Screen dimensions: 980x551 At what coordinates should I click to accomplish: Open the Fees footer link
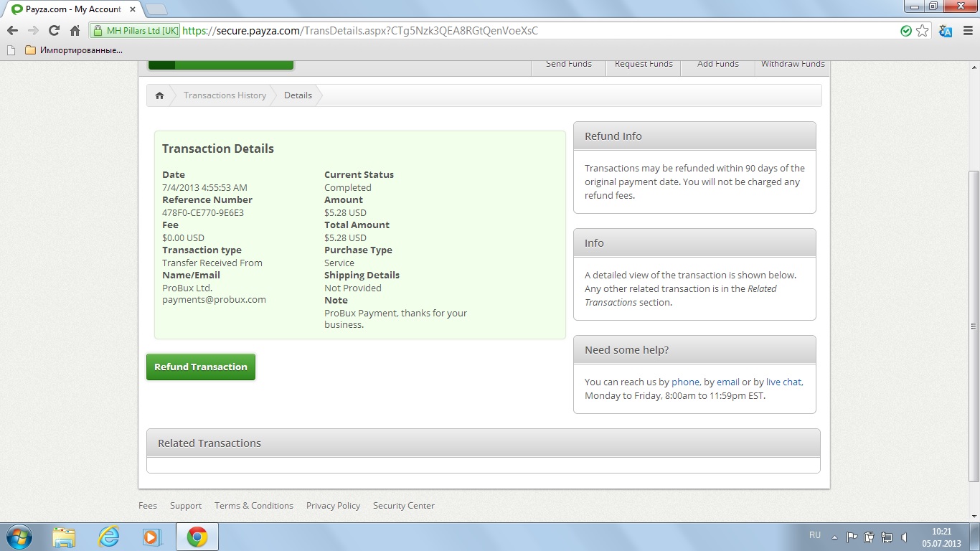[148, 506]
